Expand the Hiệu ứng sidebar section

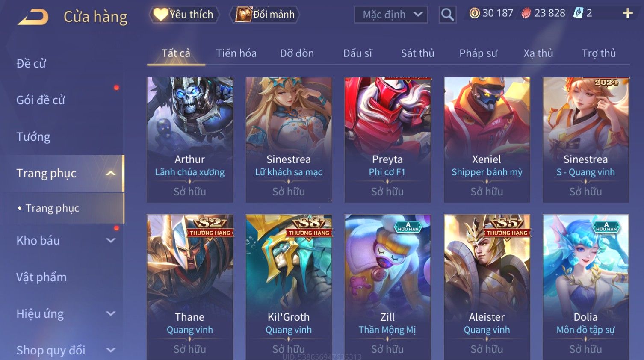(111, 314)
